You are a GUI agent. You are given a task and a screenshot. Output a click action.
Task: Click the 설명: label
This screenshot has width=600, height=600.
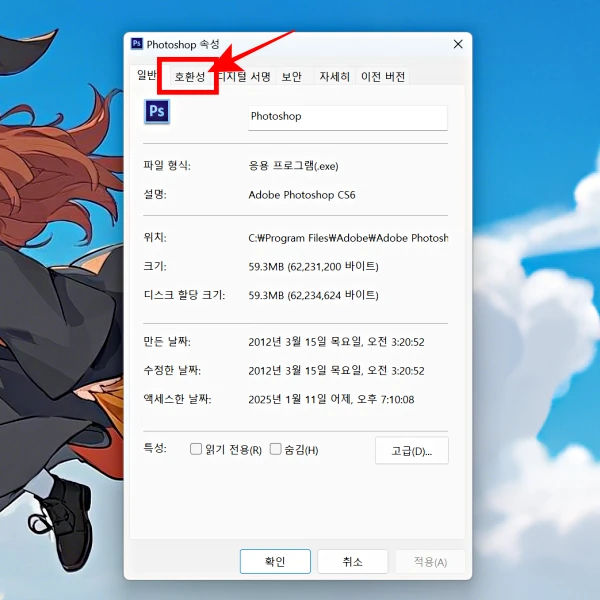[x=155, y=194]
